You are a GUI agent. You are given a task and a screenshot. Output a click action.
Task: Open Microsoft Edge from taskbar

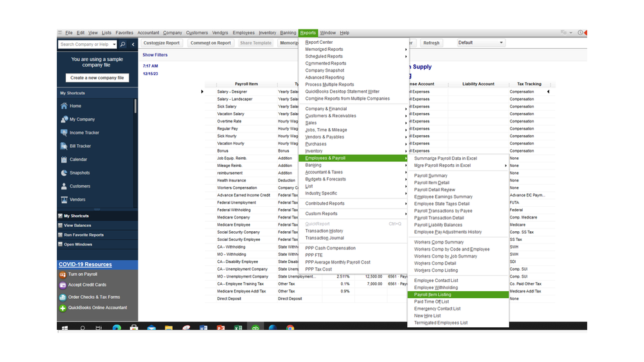[x=117, y=328]
